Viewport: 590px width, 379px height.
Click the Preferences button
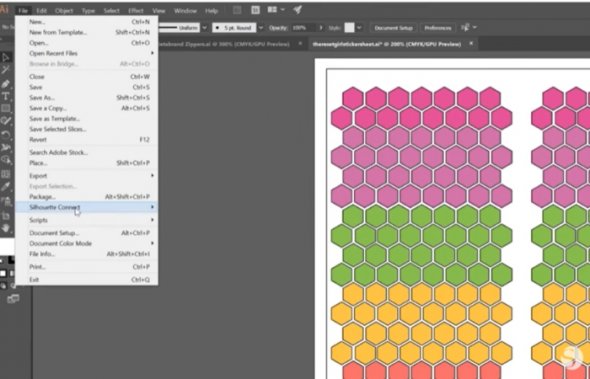[x=438, y=28]
